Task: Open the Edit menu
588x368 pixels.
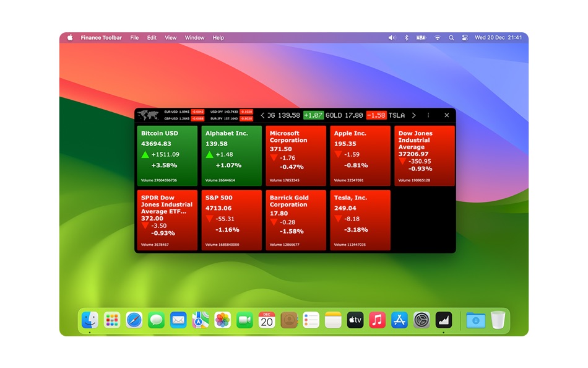Action: click(152, 38)
